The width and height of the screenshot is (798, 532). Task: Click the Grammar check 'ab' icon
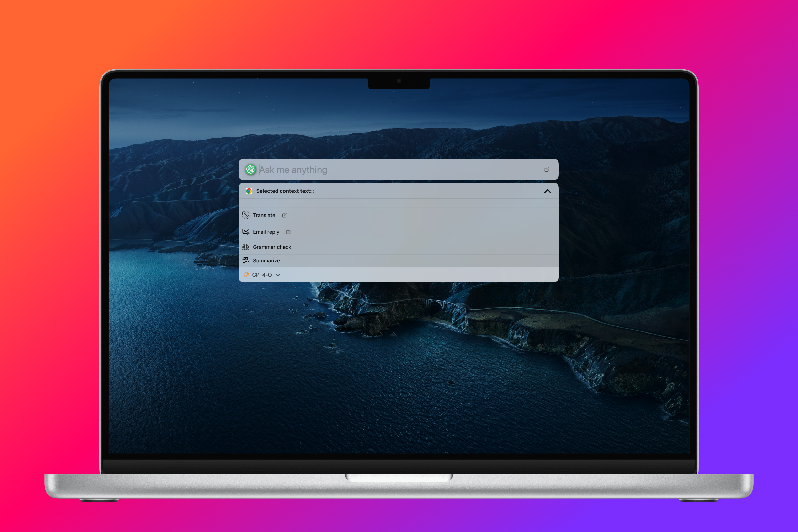click(x=246, y=247)
